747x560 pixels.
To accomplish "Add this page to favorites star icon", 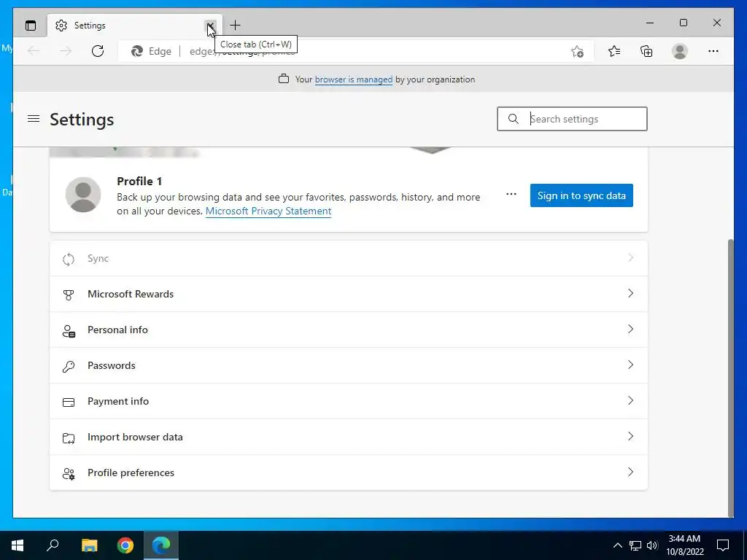I will tap(577, 52).
